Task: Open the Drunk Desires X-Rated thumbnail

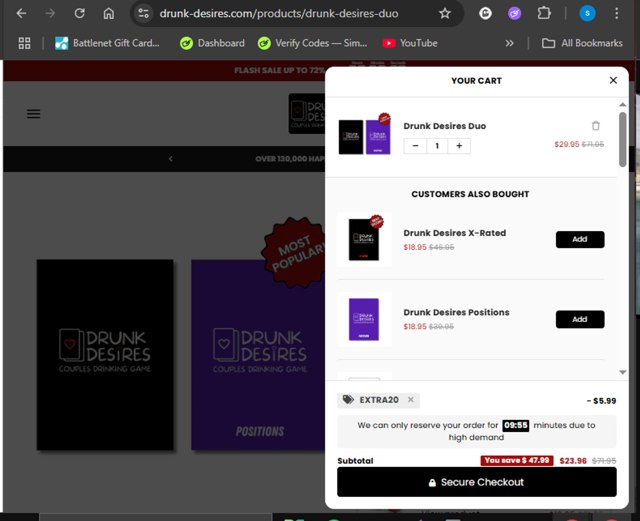Action: tap(364, 239)
